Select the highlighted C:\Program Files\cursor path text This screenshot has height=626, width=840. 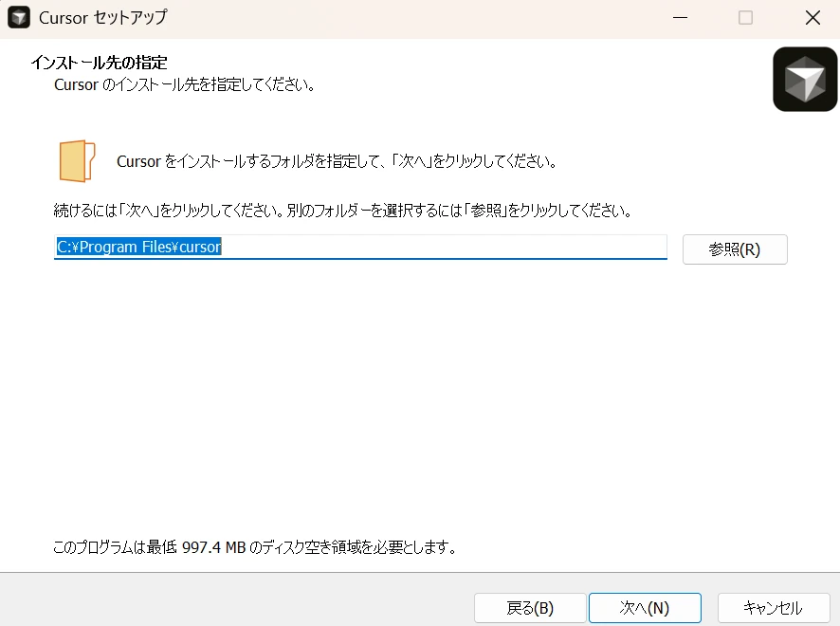click(x=138, y=247)
